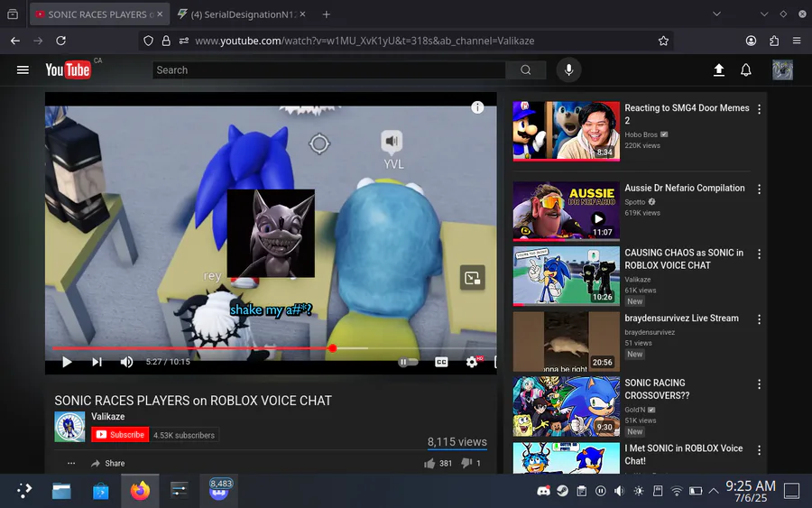Viewport: 812px width, 508px height.
Task: Open the upload video icon
Action: pyautogui.click(x=719, y=69)
